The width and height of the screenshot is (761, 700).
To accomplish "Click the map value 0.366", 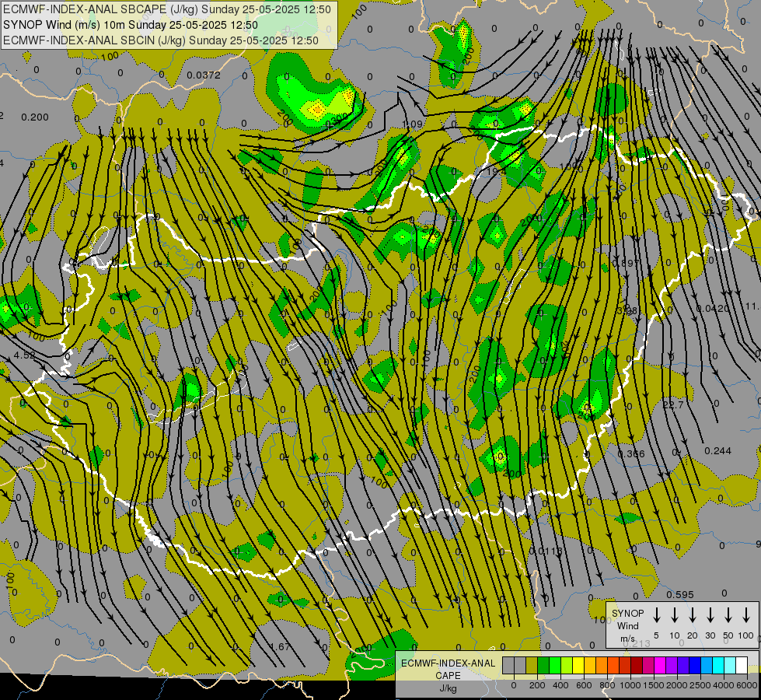I will 631,453.
